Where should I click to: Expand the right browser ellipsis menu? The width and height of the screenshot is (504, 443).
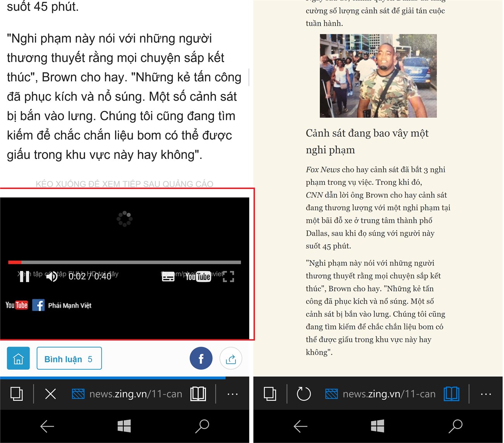(x=486, y=394)
